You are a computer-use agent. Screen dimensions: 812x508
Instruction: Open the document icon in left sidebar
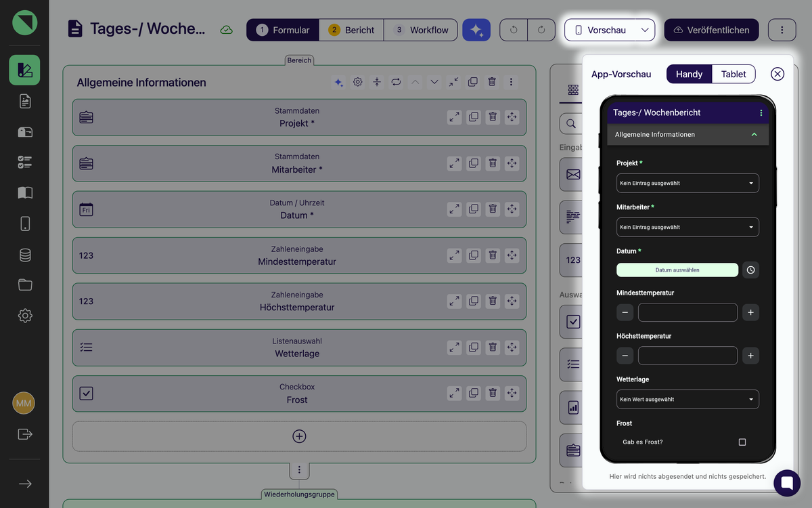[x=25, y=102]
